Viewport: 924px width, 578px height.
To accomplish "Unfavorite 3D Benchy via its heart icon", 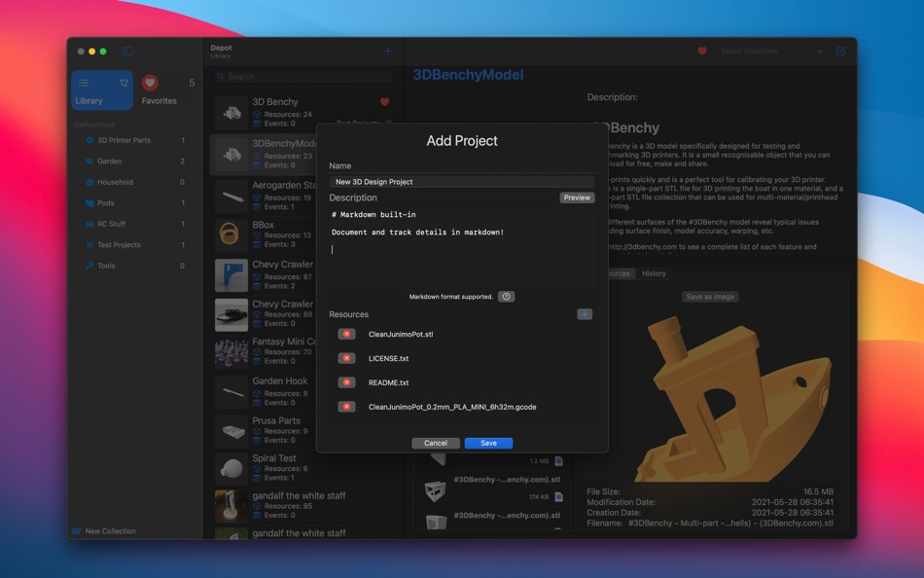I will (x=384, y=102).
